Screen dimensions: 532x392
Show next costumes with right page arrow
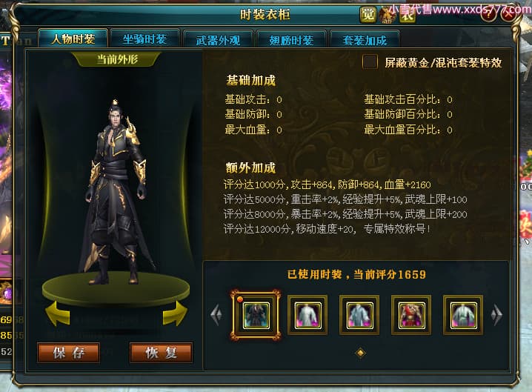[x=496, y=315]
